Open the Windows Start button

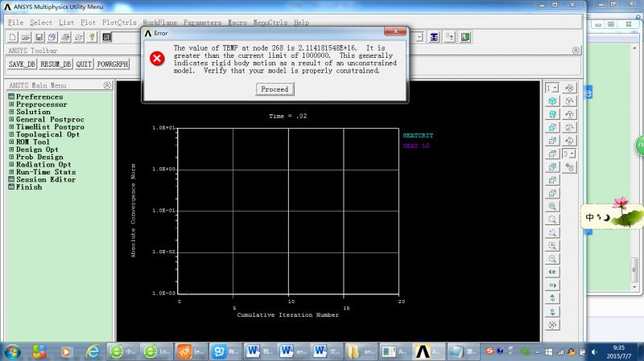[12, 351]
